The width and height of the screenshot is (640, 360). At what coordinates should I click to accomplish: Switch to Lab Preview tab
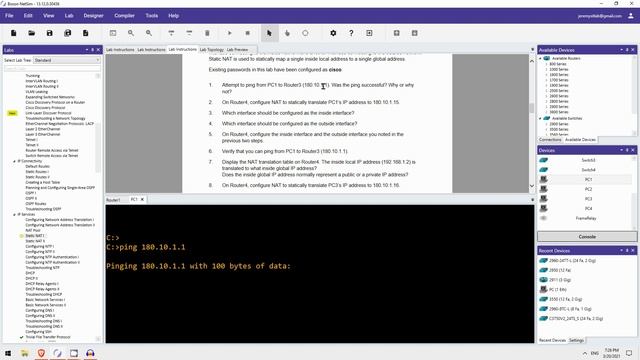[237, 49]
